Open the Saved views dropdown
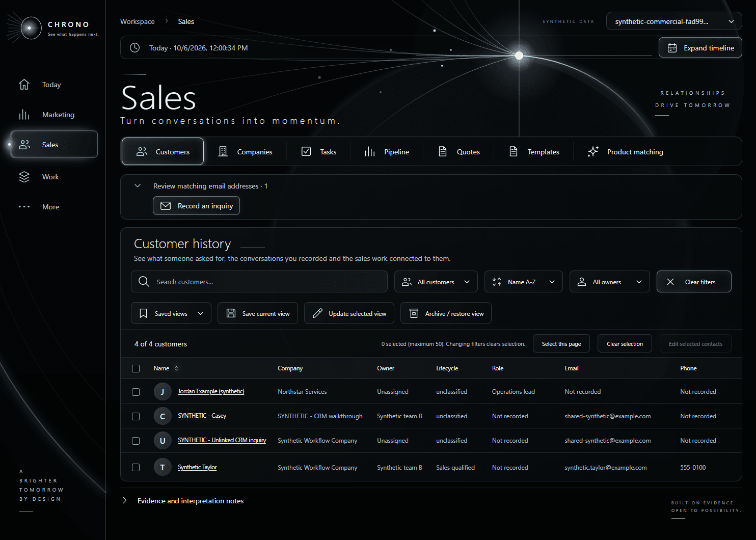 (171, 313)
